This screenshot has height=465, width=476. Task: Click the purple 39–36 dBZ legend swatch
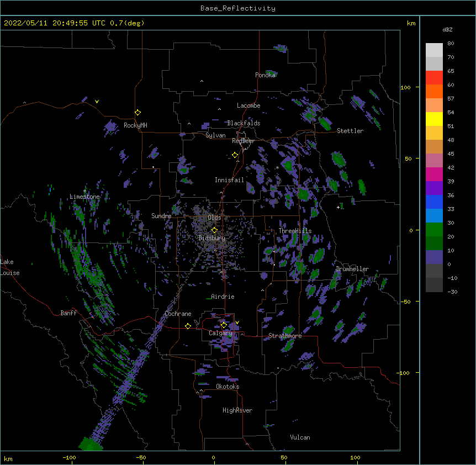[x=434, y=188]
